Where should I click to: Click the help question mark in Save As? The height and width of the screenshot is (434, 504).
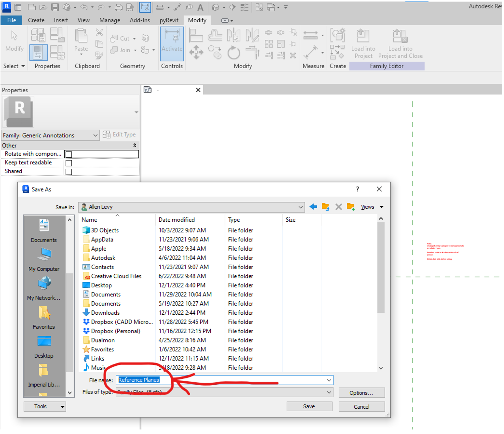pos(358,189)
